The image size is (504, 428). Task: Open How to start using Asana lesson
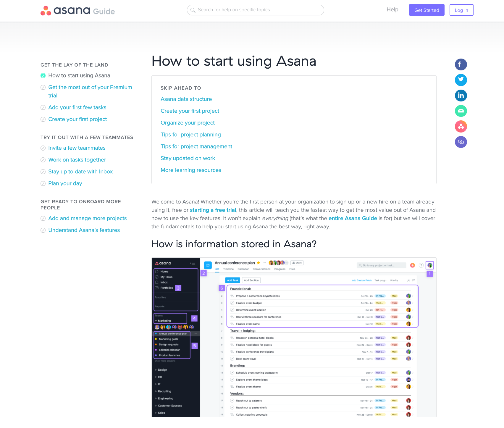79,75
